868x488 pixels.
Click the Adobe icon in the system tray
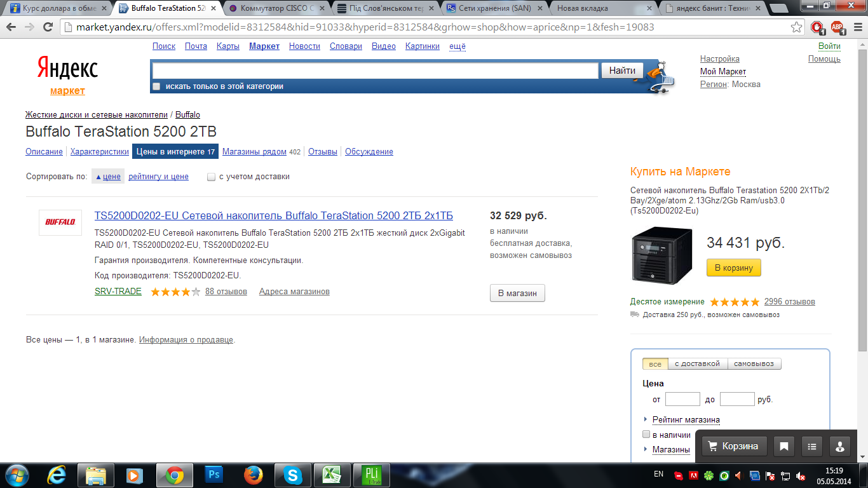click(695, 476)
